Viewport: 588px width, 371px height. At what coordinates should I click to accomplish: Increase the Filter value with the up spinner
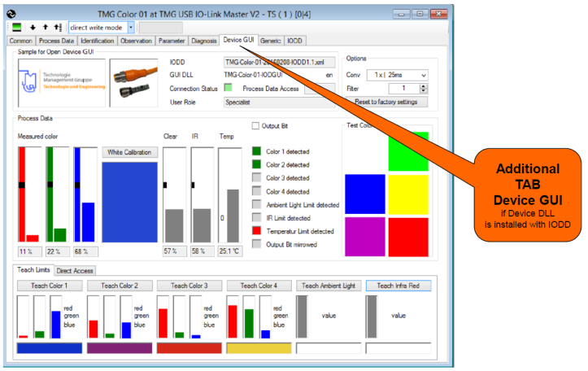tap(424, 86)
